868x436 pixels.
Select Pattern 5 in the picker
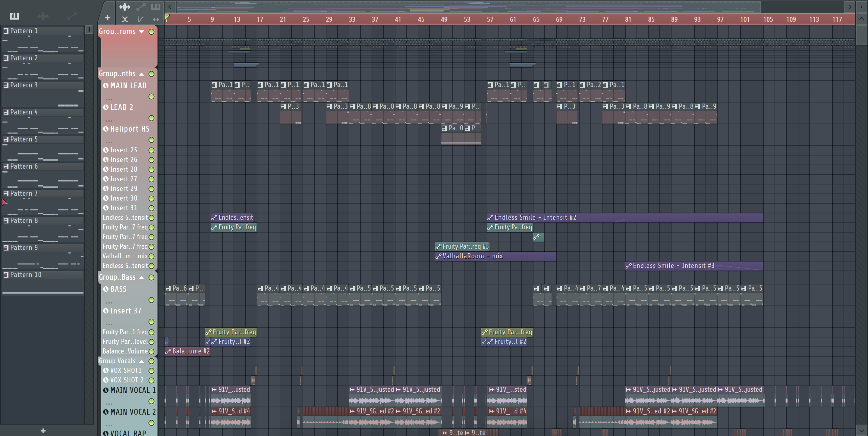pos(24,139)
